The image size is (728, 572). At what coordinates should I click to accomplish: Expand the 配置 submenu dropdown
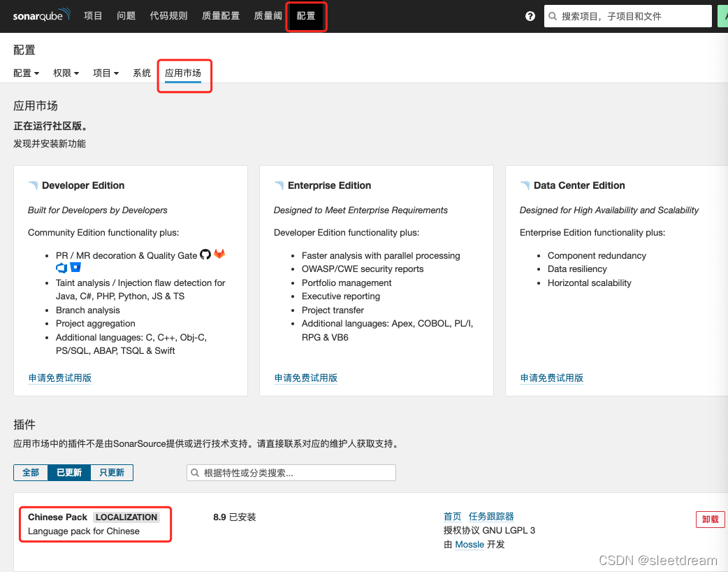(x=27, y=73)
